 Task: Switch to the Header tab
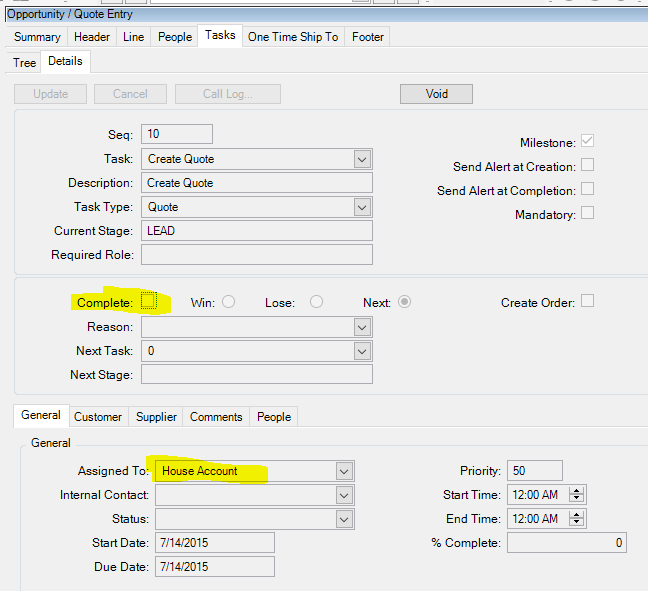pyautogui.click(x=92, y=37)
